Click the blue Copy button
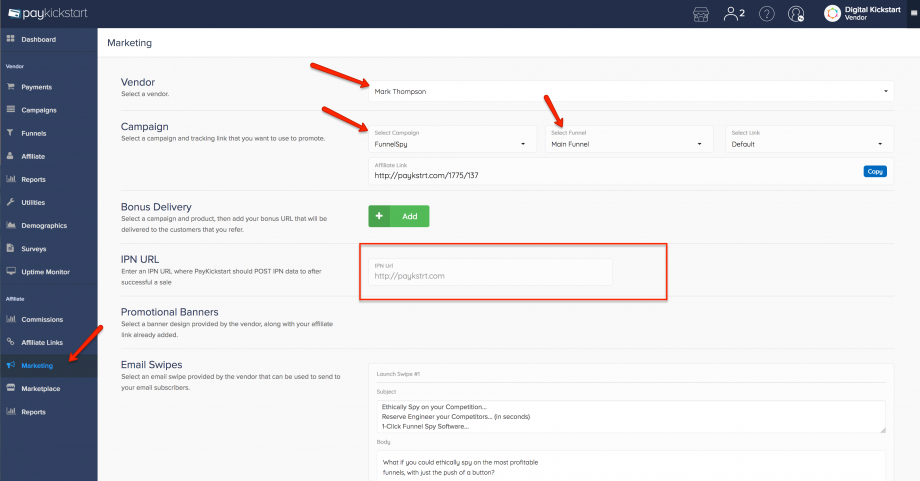Image resolution: width=920 pixels, height=481 pixels. (x=875, y=171)
